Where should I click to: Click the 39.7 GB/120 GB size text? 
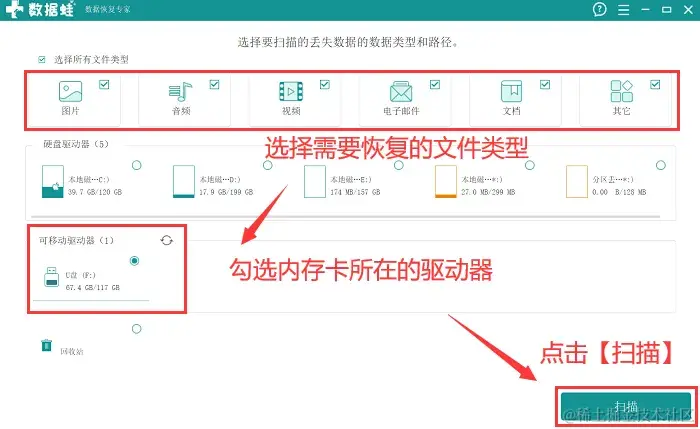95,192
